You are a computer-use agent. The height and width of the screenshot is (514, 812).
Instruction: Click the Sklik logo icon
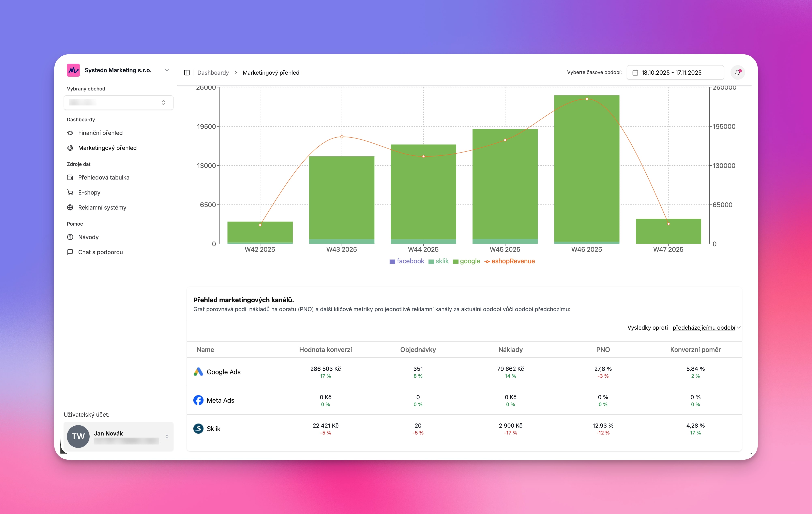(x=198, y=429)
